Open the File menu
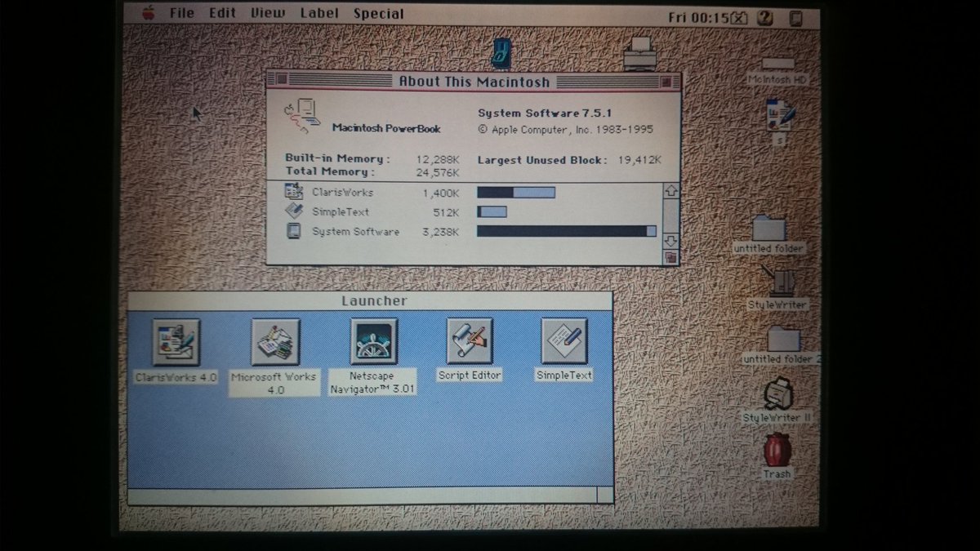 (x=182, y=13)
